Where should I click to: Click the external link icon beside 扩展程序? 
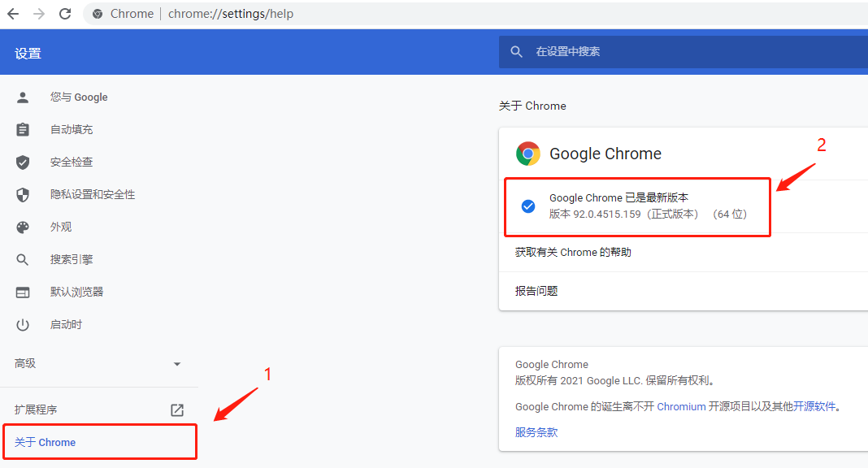coord(177,410)
